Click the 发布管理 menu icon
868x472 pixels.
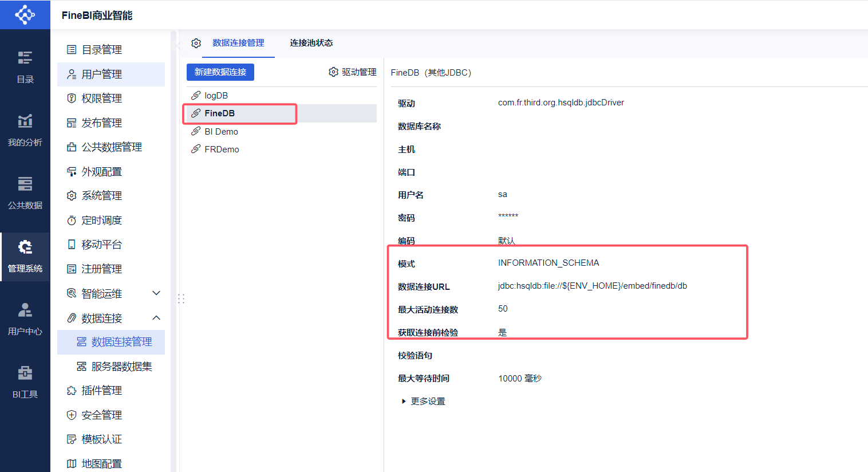click(72, 123)
